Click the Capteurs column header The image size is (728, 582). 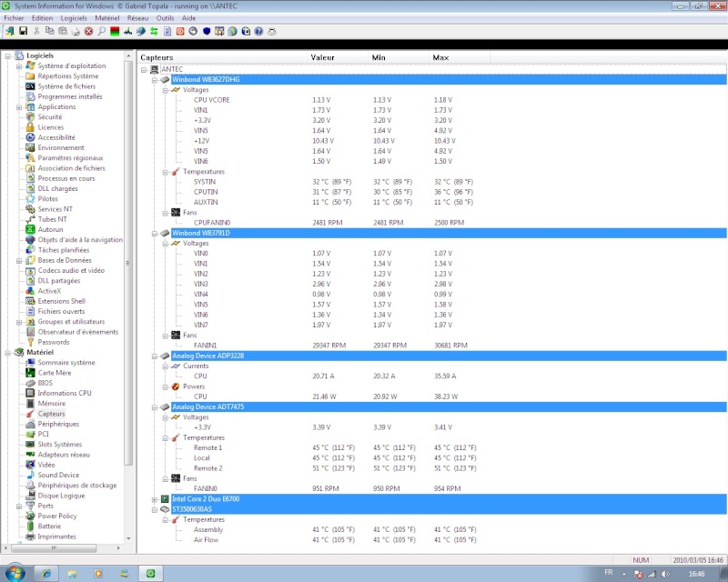pos(223,57)
